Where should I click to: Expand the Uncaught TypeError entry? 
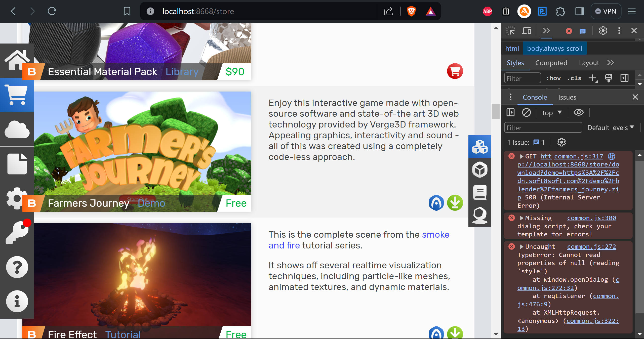point(522,247)
